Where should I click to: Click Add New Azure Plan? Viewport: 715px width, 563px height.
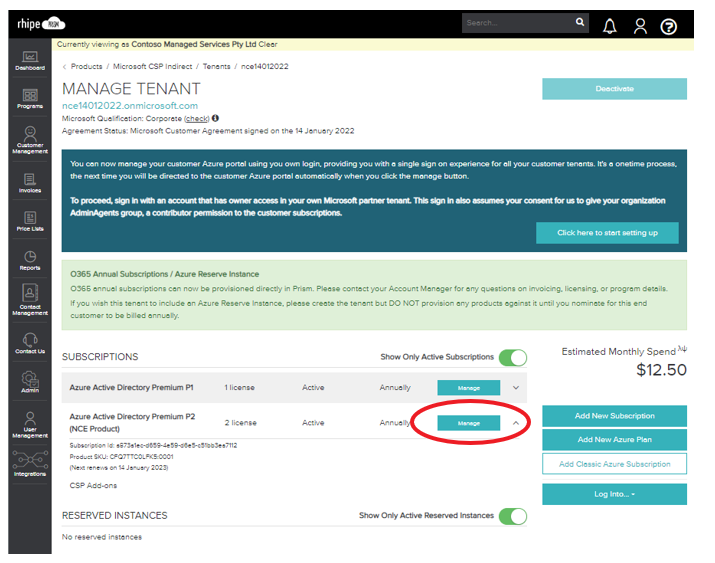614,439
